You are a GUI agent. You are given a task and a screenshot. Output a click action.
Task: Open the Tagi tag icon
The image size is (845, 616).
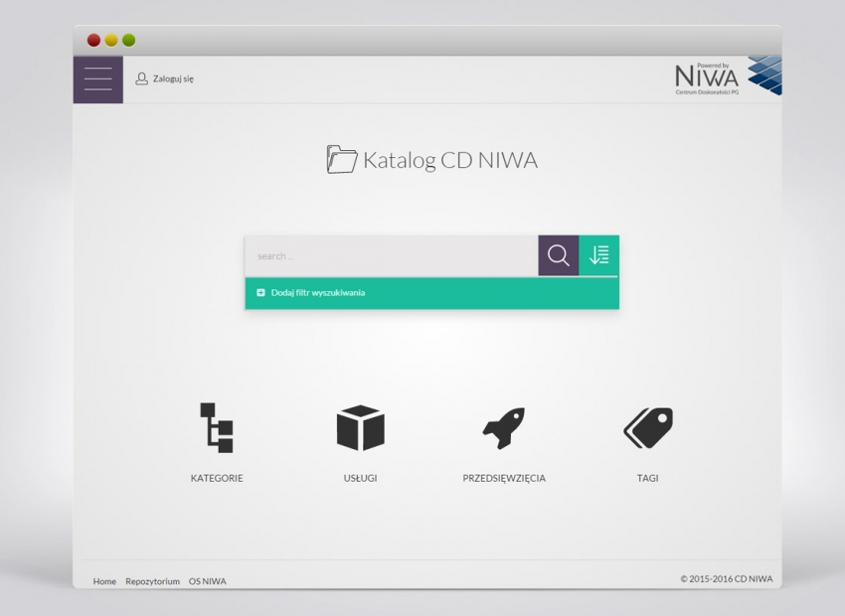coord(648,428)
